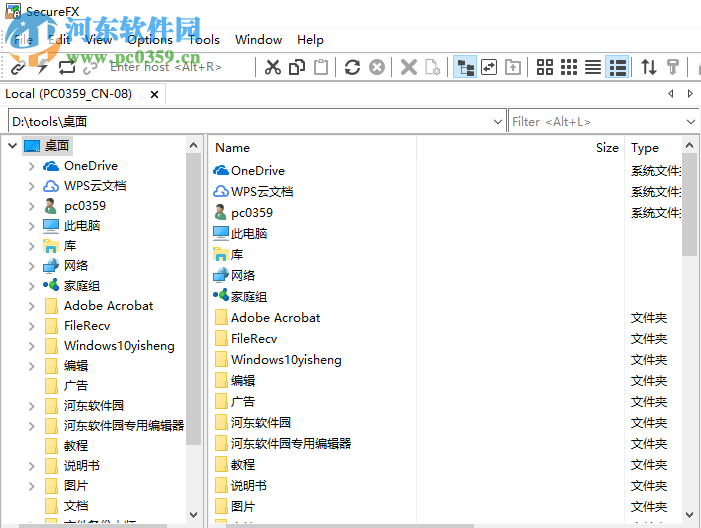The height and width of the screenshot is (528, 701).
Task: Open the View menu
Action: tap(98, 40)
